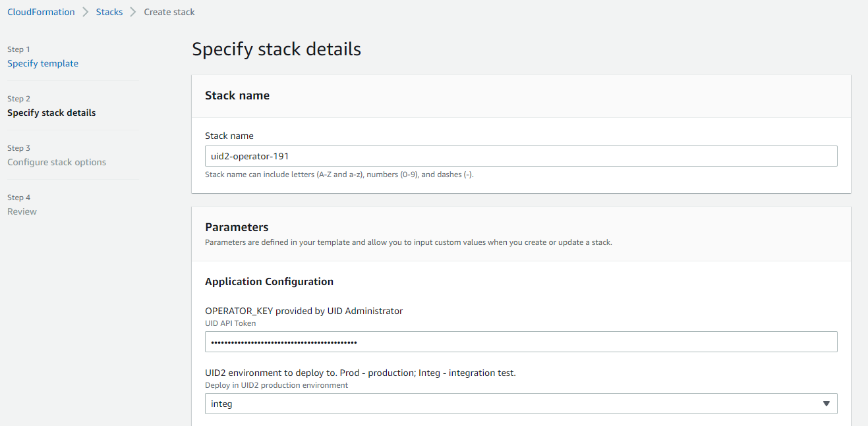
Task: Click the Step 2 Specify stack details entry
Action: click(x=51, y=113)
